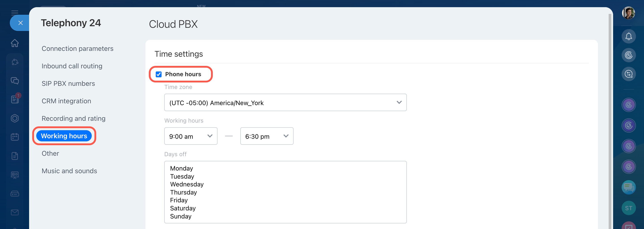Close the Telephony 24 slider panel

coord(21,23)
